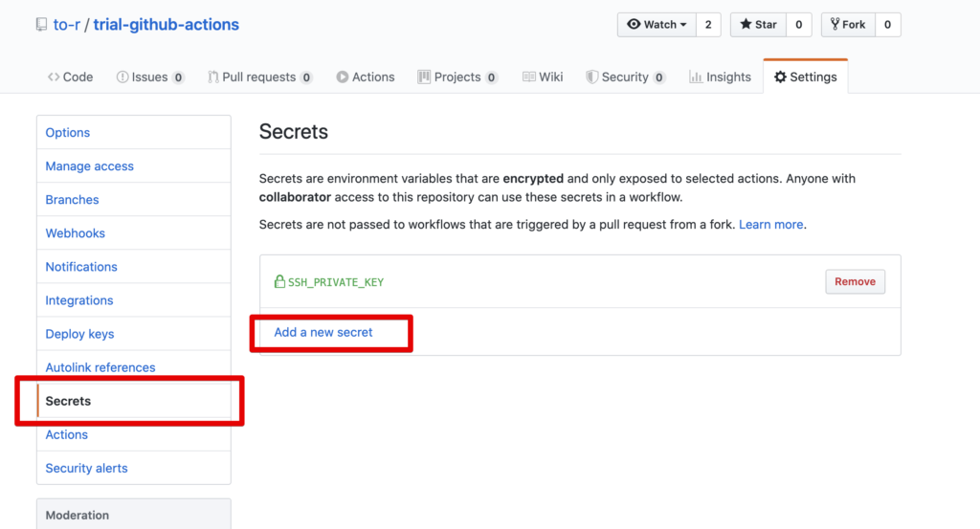Fork this repository
The width and height of the screenshot is (980, 529).
point(848,24)
